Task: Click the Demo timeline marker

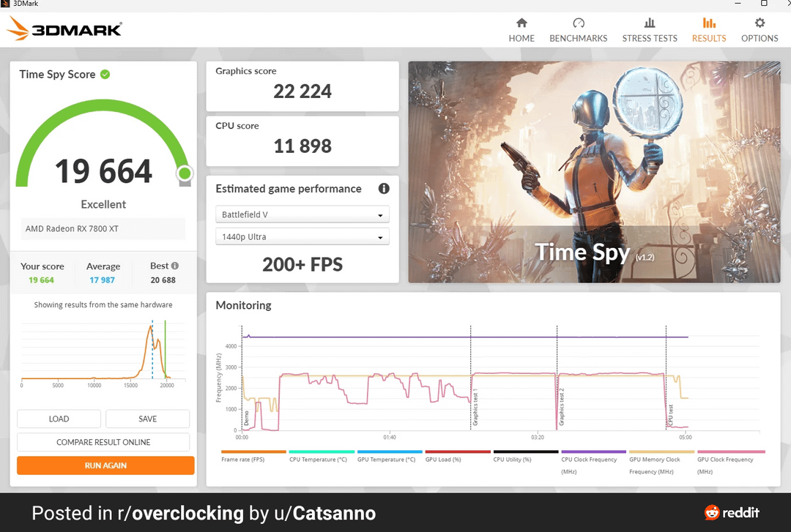Action: click(x=246, y=418)
